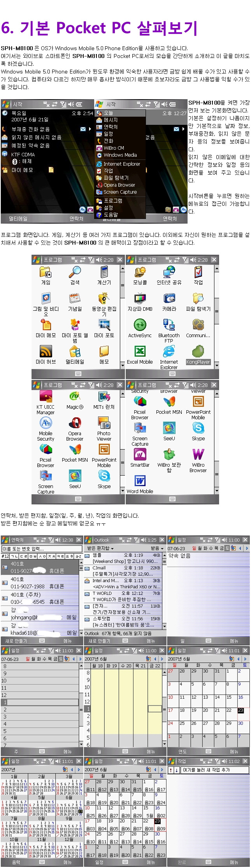This screenshot has width=251, height=868.
Task: Select the a-z contacts index tab
Action: 79,556
